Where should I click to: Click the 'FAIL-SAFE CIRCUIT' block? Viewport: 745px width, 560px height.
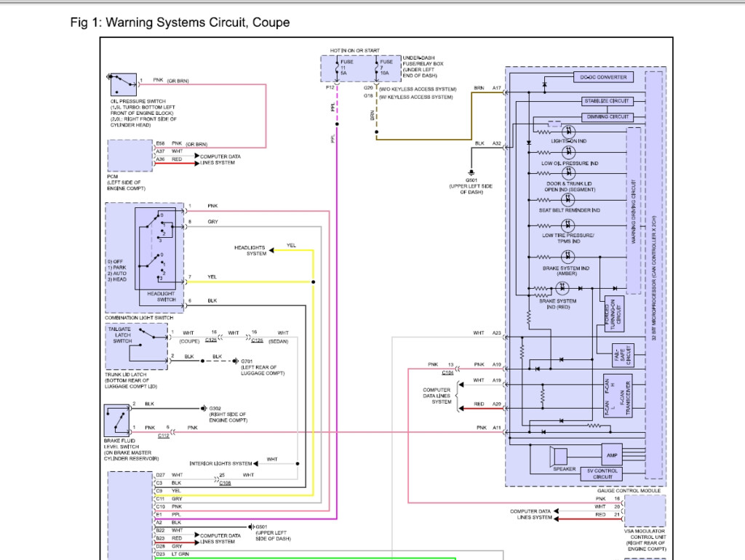point(623,356)
